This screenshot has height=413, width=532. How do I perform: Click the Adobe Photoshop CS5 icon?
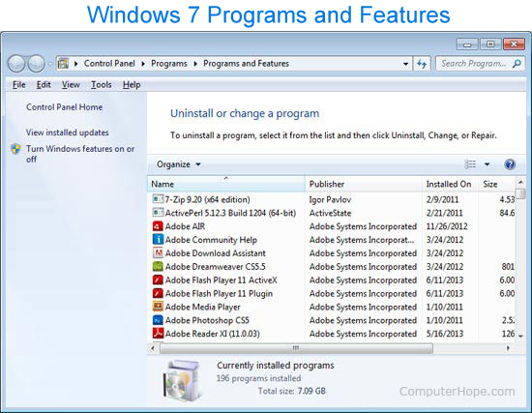pyautogui.click(x=158, y=320)
